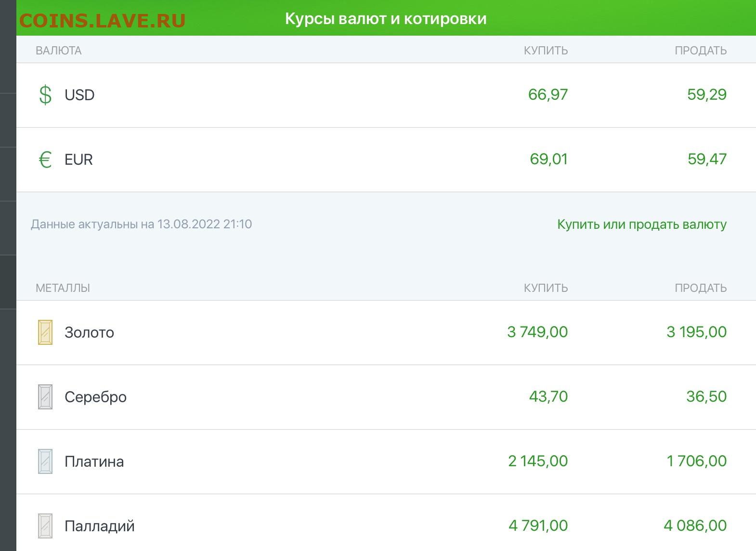The width and height of the screenshot is (756, 551).
Task: Click the ВАЛЮТА column header
Action: click(59, 51)
